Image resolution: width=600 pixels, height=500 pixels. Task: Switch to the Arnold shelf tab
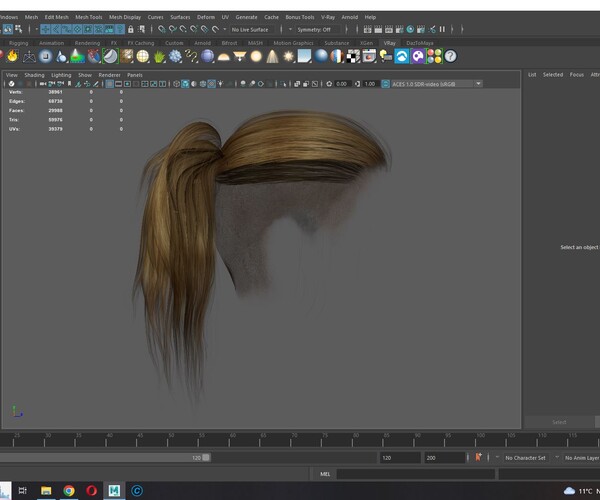tap(202, 43)
